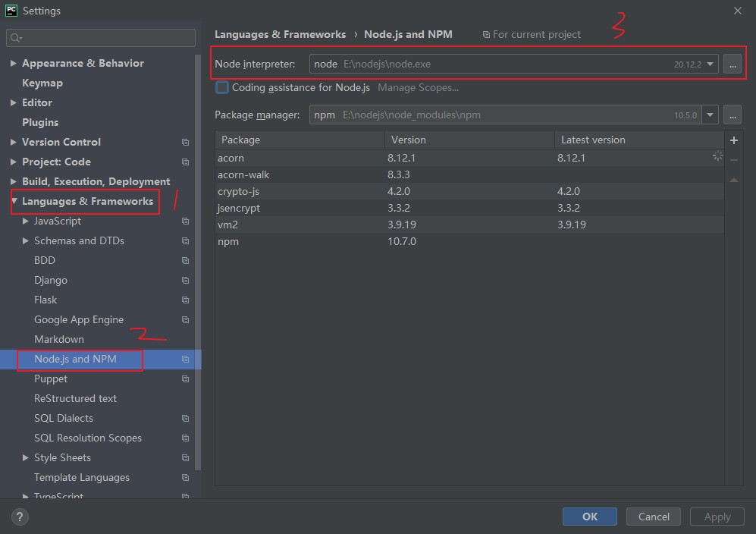
Task: Expand the Project: Code section
Action: (x=14, y=162)
